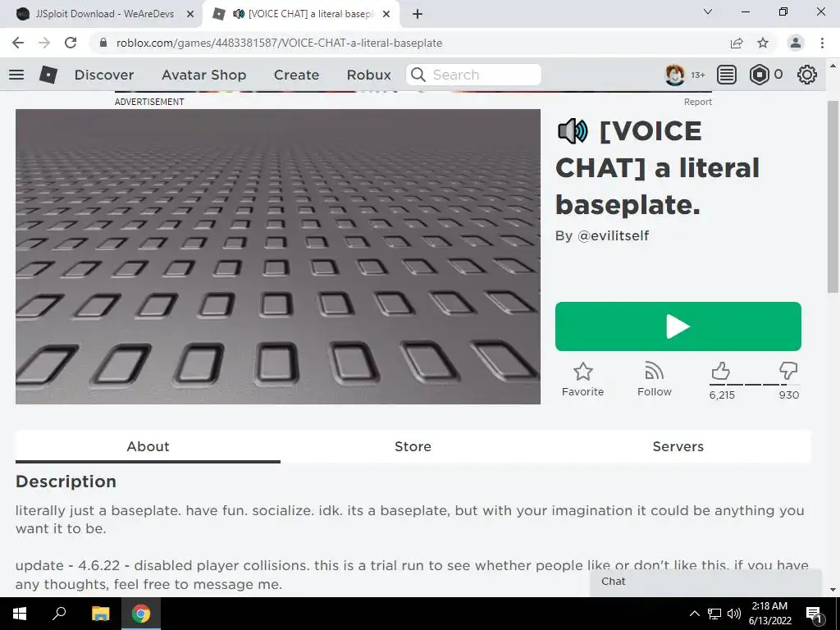The image size is (840, 630).
Task: Switch to the Servers tab
Action: pos(678,446)
